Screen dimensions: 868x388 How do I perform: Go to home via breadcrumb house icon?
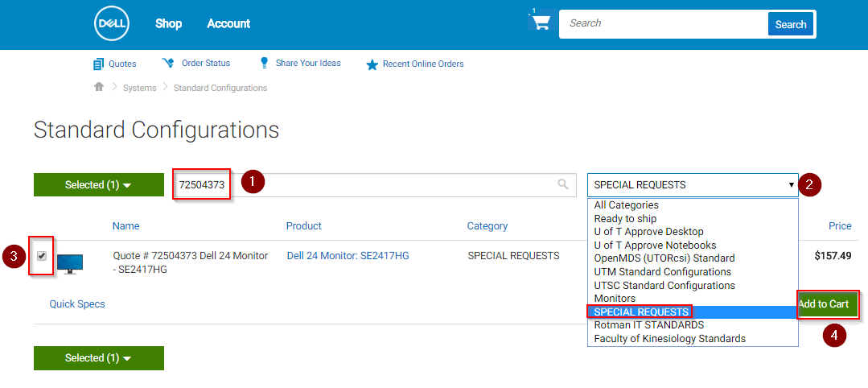pyautogui.click(x=99, y=87)
